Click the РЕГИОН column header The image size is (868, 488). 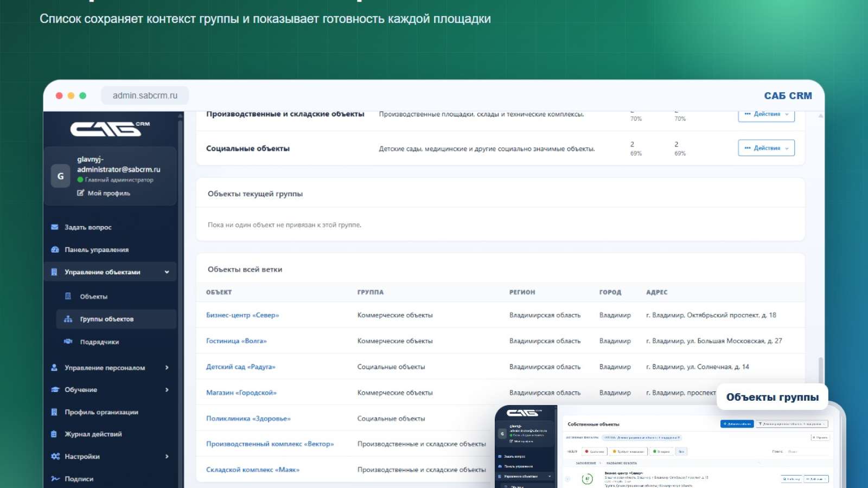522,292
